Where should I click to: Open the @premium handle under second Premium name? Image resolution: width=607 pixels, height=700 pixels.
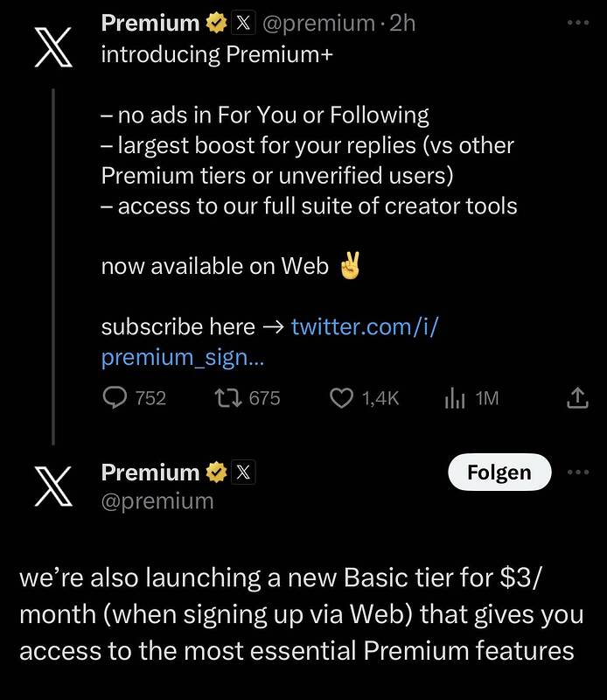(157, 501)
